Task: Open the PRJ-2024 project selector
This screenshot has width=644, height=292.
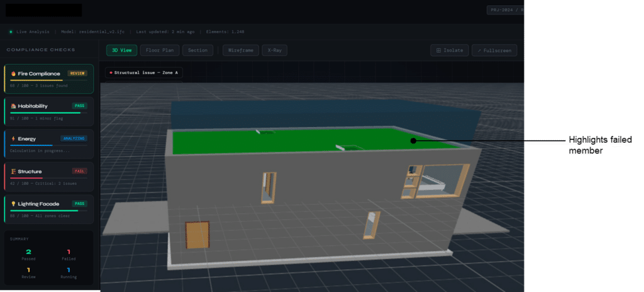Action: pos(505,10)
